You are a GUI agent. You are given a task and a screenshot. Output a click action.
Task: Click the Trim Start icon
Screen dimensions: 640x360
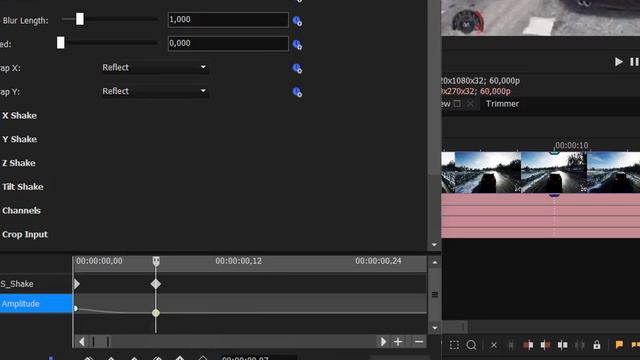528,345
